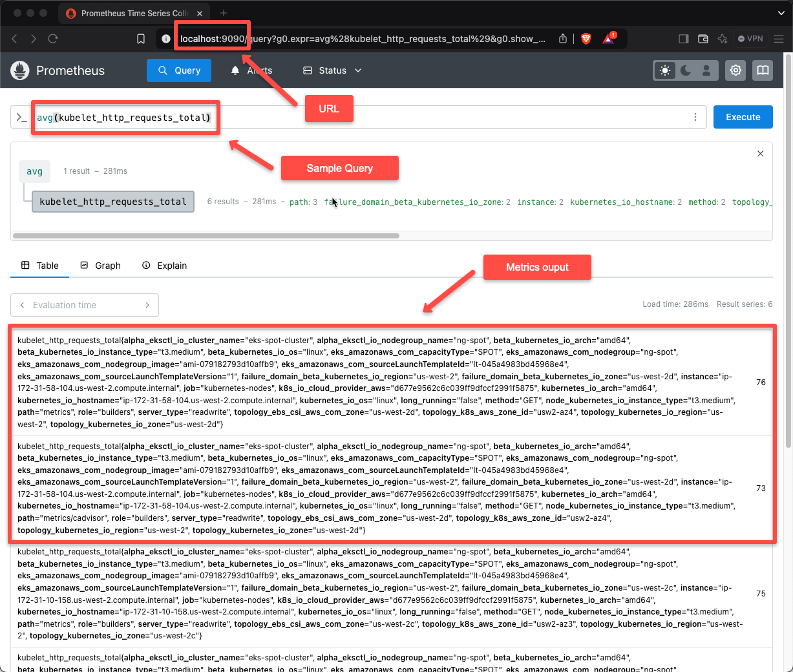Image resolution: width=793 pixels, height=672 pixels.
Task: Click the Prometheus flame logo
Action: (x=20, y=70)
